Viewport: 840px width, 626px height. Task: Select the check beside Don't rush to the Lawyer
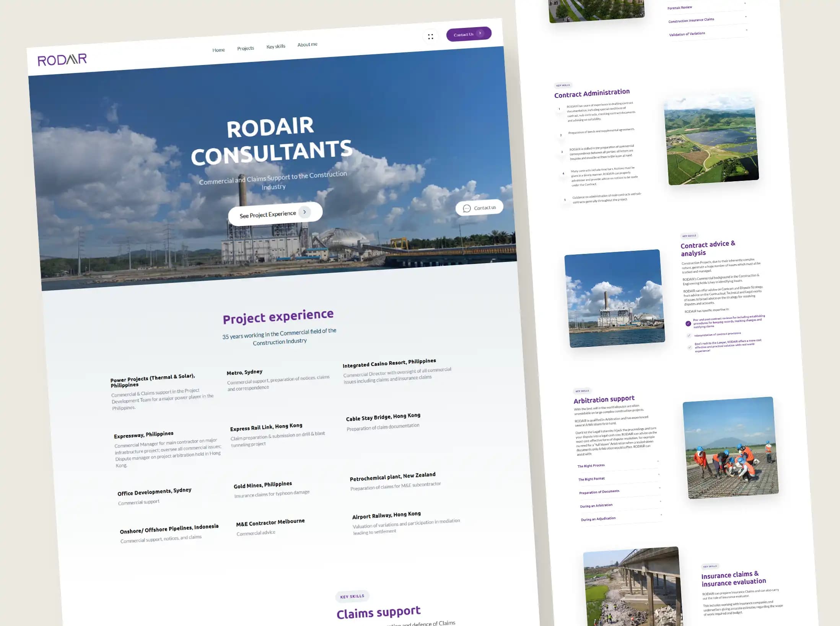[690, 347]
